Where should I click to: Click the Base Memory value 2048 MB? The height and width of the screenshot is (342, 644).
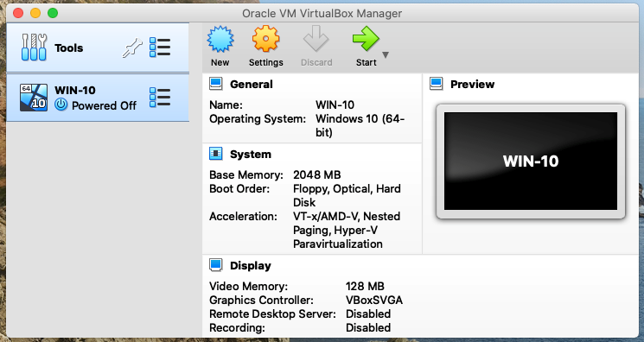pyautogui.click(x=316, y=175)
